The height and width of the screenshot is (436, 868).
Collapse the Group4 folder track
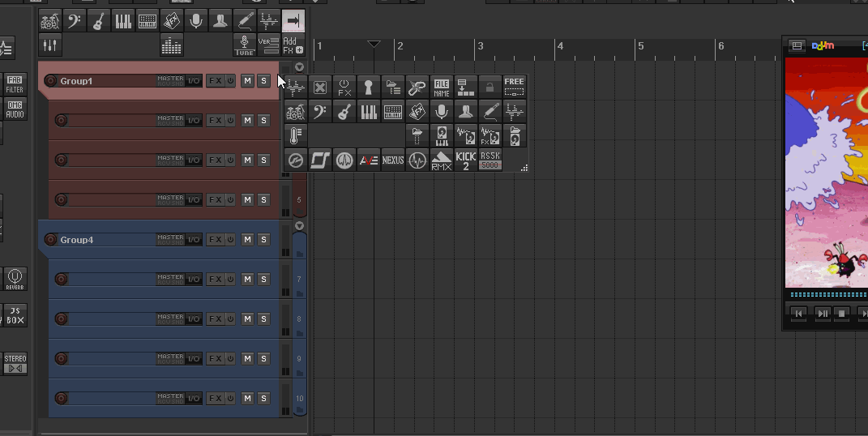[x=299, y=225]
